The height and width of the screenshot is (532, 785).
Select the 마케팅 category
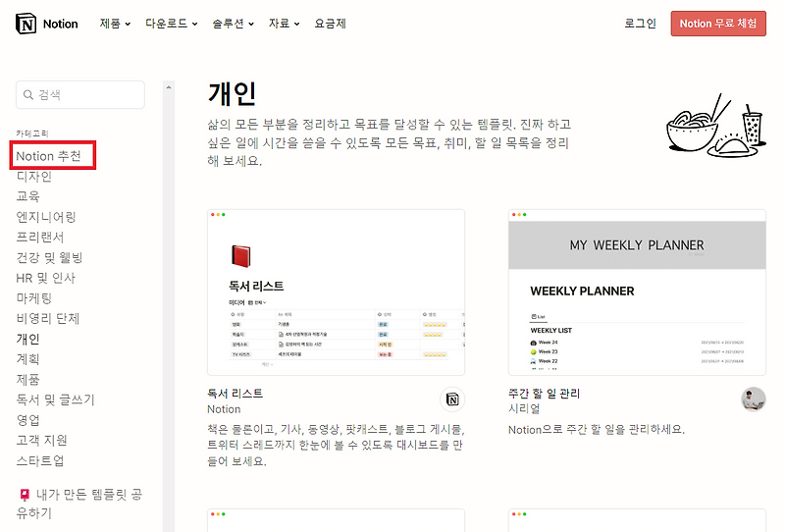34,298
